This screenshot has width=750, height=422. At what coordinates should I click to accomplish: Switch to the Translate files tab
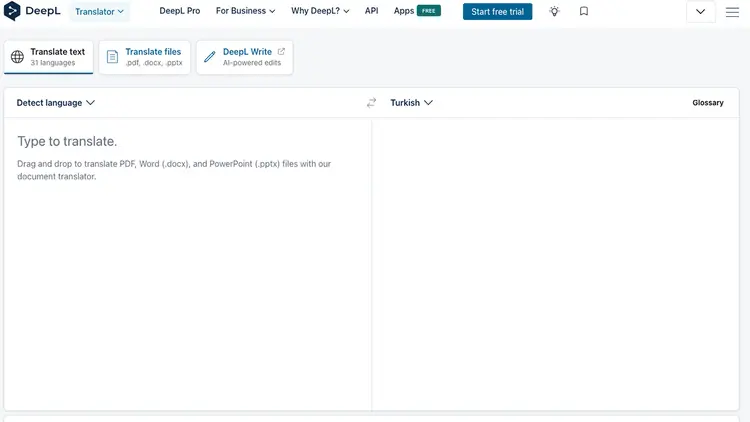tap(144, 57)
